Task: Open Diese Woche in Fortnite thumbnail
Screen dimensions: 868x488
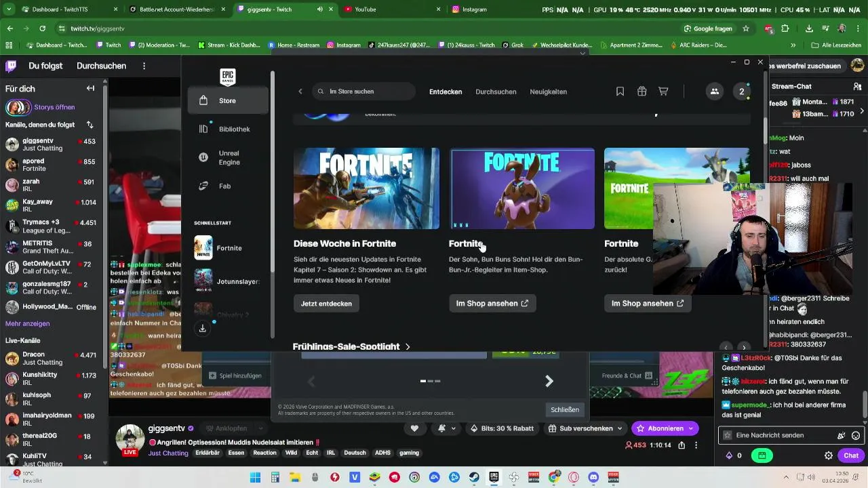Action: point(366,188)
